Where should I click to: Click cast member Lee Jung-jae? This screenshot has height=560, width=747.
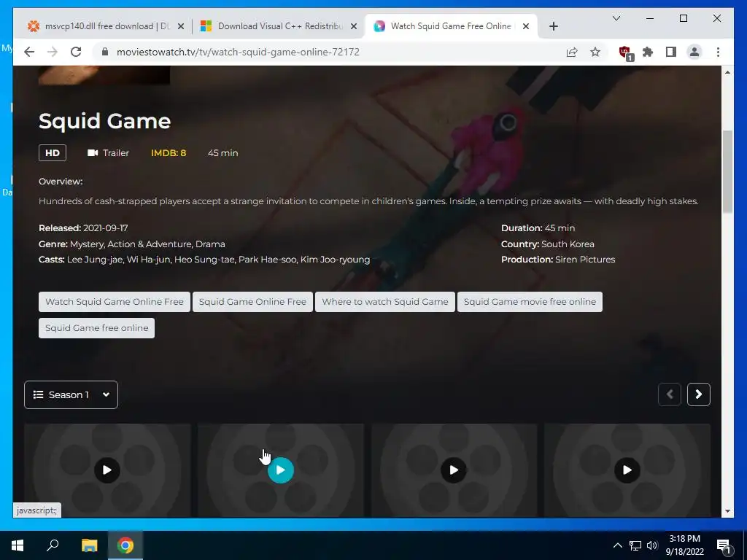[x=95, y=260]
